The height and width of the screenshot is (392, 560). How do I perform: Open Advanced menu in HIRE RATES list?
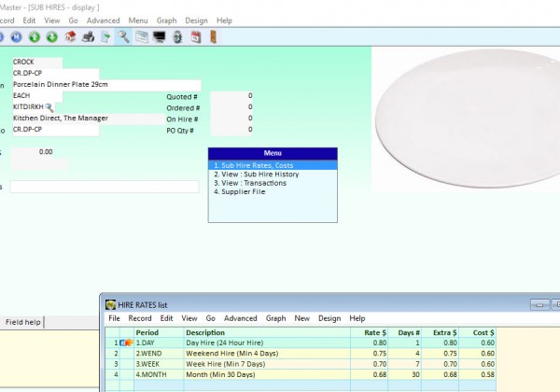click(x=241, y=318)
